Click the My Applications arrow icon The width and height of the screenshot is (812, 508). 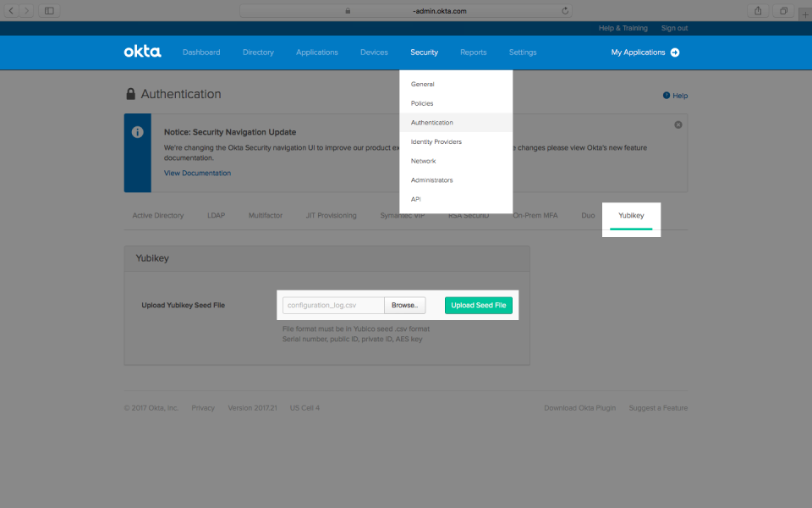point(675,52)
